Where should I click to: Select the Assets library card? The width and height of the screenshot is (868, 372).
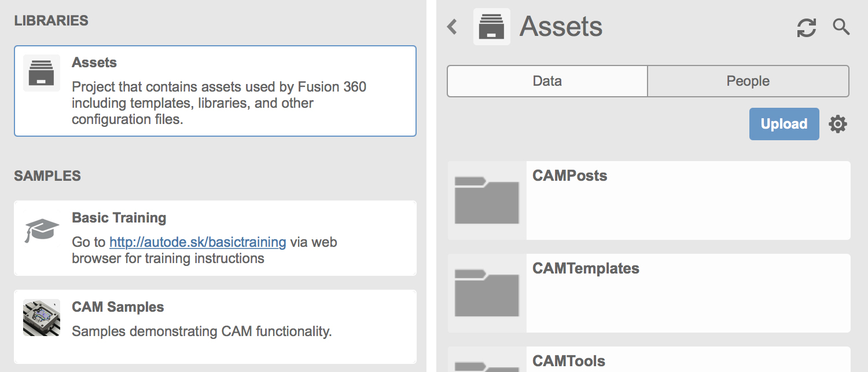(x=215, y=90)
